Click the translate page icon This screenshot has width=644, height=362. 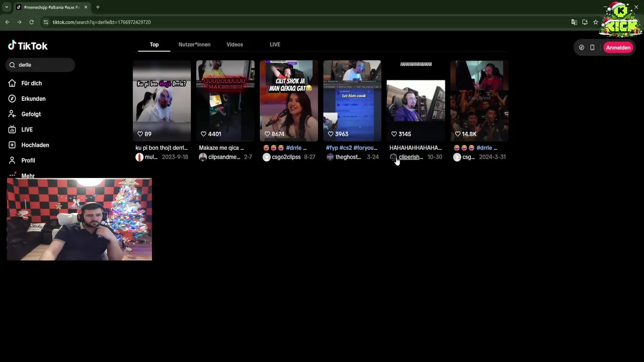click(574, 22)
